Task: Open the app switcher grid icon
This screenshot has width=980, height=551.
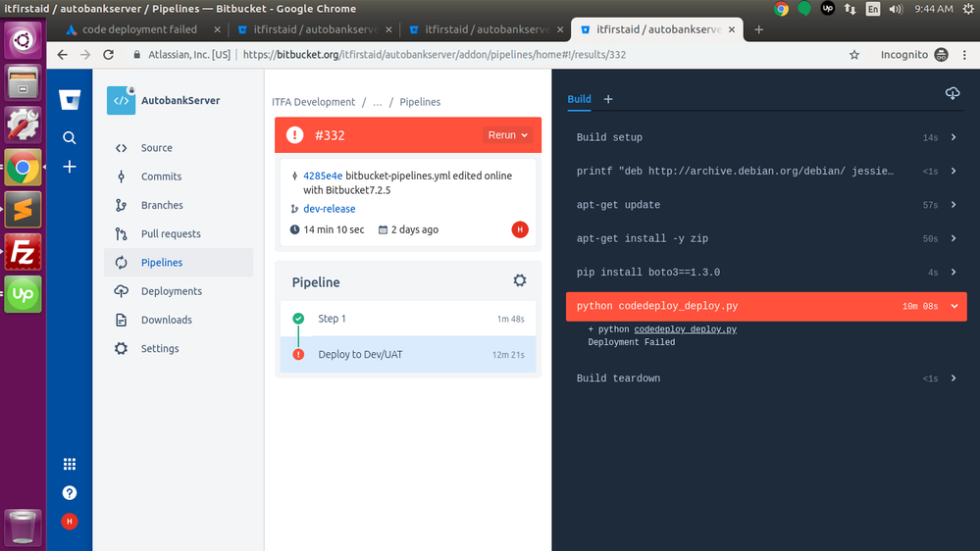Action: click(x=70, y=464)
